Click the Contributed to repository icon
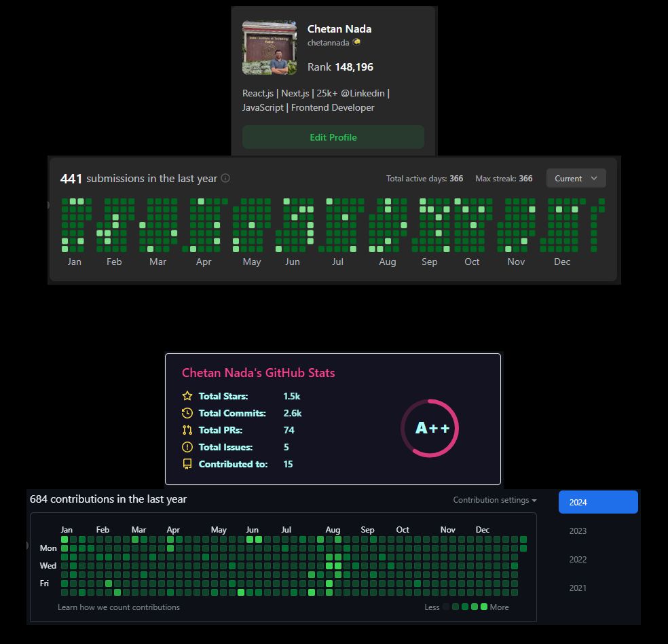The width and height of the screenshot is (668, 644). (x=187, y=464)
